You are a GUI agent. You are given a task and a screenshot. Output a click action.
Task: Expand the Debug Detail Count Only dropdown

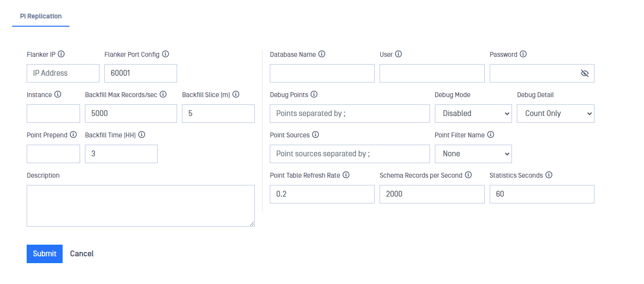tap(556, 114)
